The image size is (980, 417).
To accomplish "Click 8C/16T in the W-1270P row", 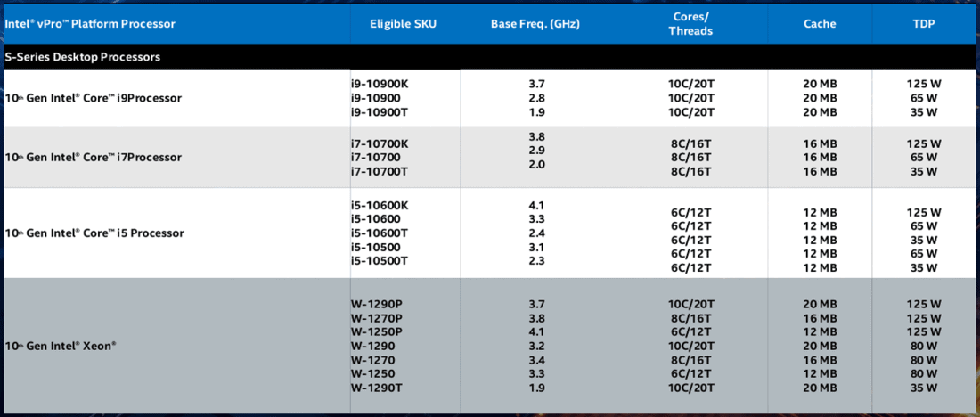I will [691, 318].
